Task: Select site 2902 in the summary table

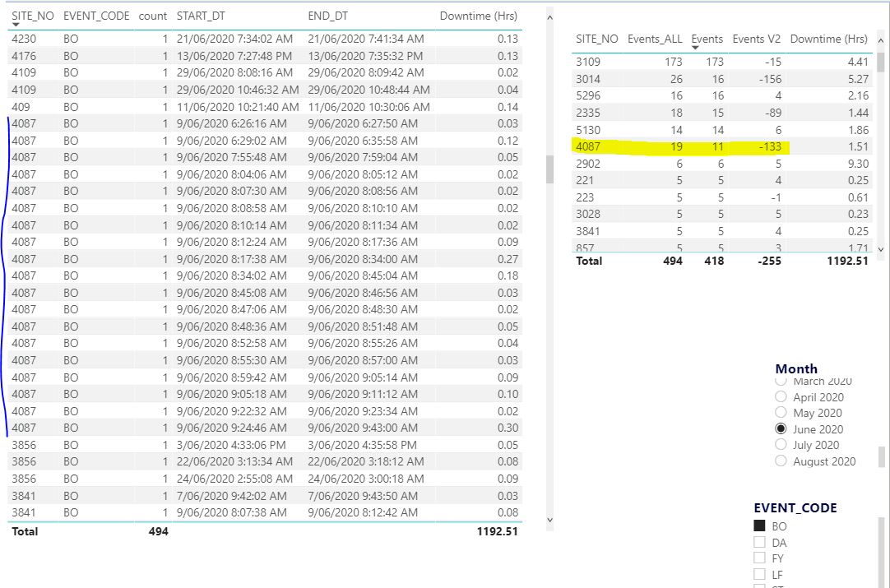Action: click(x=588, y=164)
